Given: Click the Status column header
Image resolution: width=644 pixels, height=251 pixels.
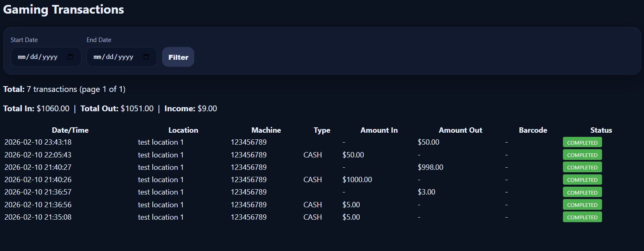Looking at the screenshot, I should coord(601,130).
